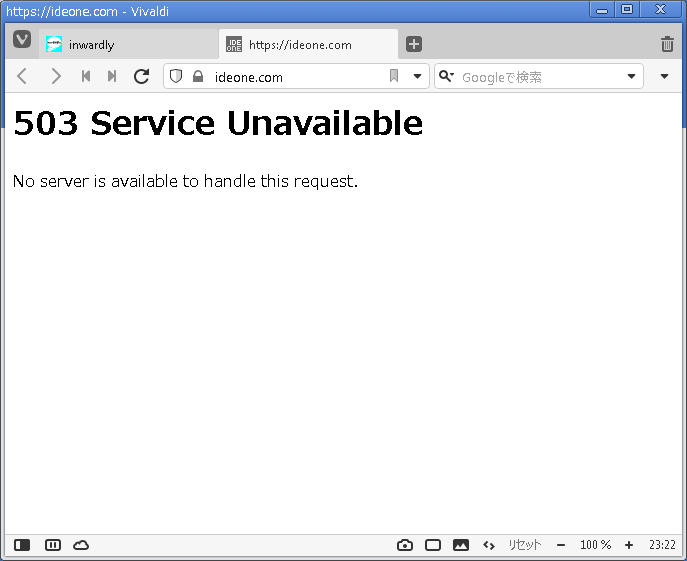The width and height of the screenshot is (687, 561).
Task: Click the fast forward button
Action: (x=112, y=76)
